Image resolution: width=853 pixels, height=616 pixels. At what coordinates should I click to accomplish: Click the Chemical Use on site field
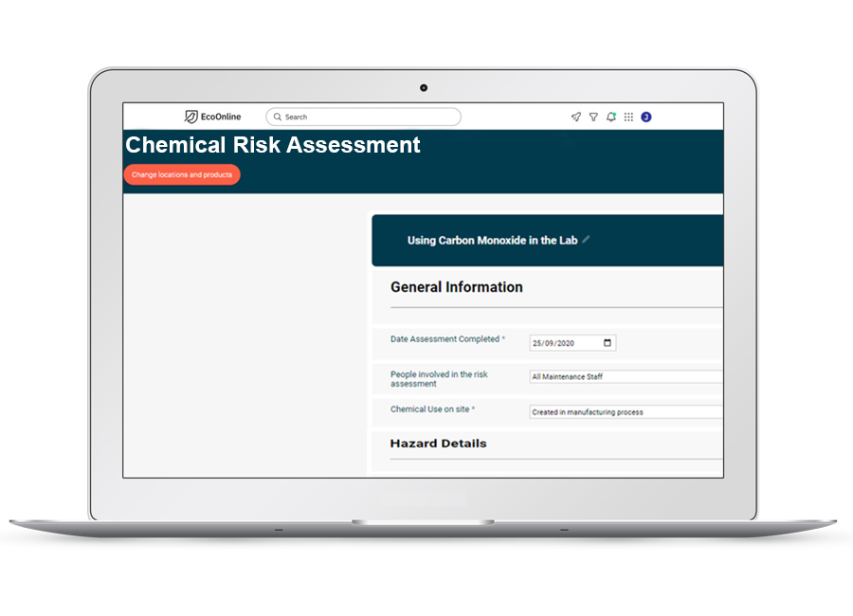[626, 412]
